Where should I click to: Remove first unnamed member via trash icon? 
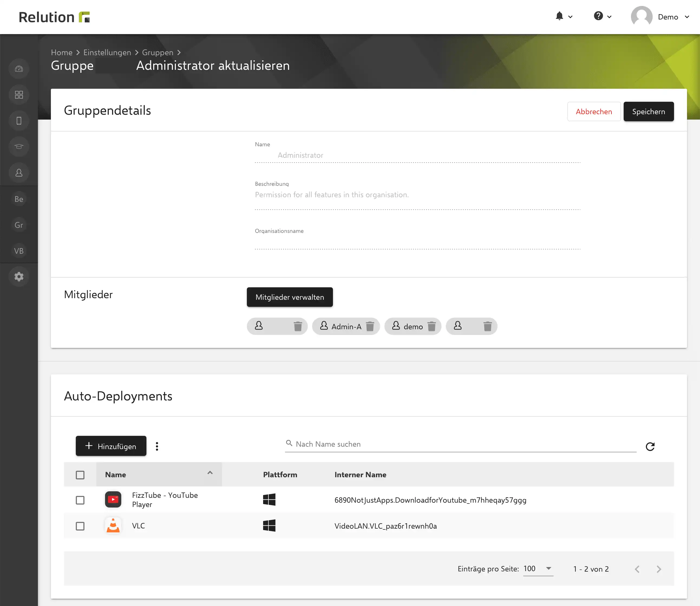(x=298, y=326)
